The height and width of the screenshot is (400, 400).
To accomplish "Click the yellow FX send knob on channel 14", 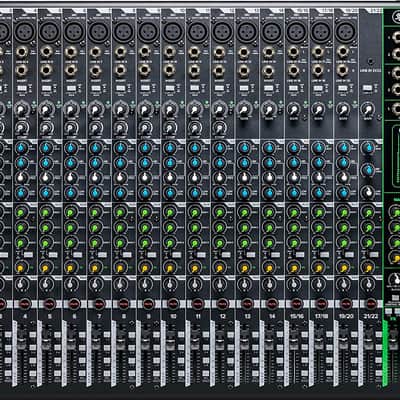I will [x=268, y=268].
